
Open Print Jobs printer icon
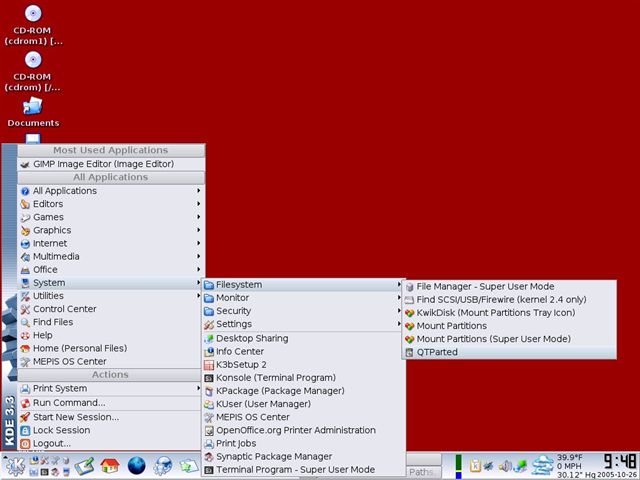point(209,444)
